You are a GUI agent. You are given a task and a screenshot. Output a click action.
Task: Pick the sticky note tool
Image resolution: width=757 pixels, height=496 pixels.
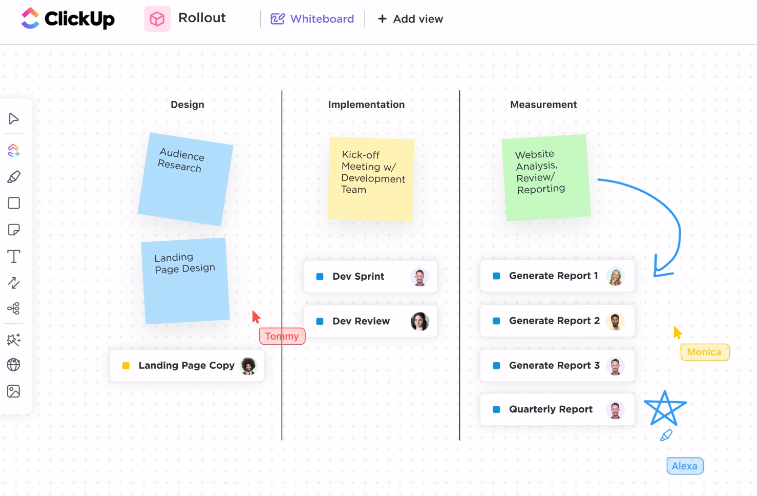pyautogui.click(x=14, y=230)
